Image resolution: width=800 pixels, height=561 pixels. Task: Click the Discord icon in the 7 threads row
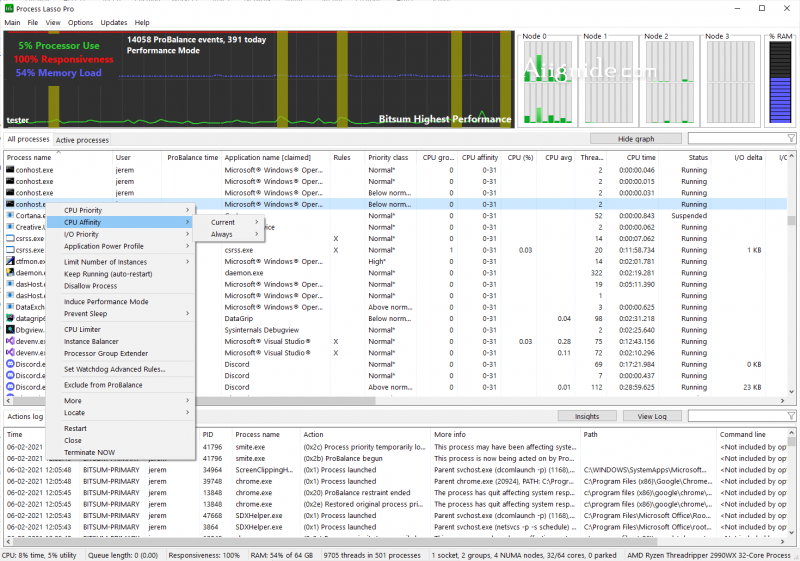point(10,375)
